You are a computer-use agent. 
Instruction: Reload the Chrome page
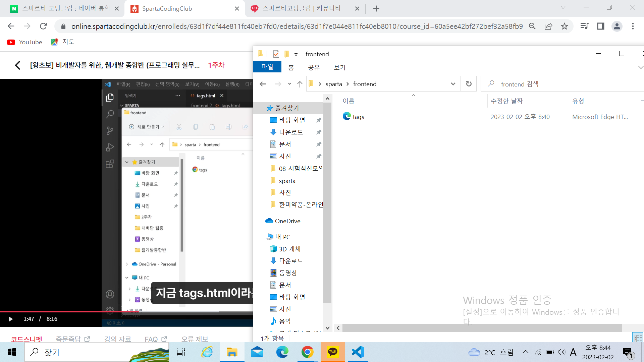43,26
